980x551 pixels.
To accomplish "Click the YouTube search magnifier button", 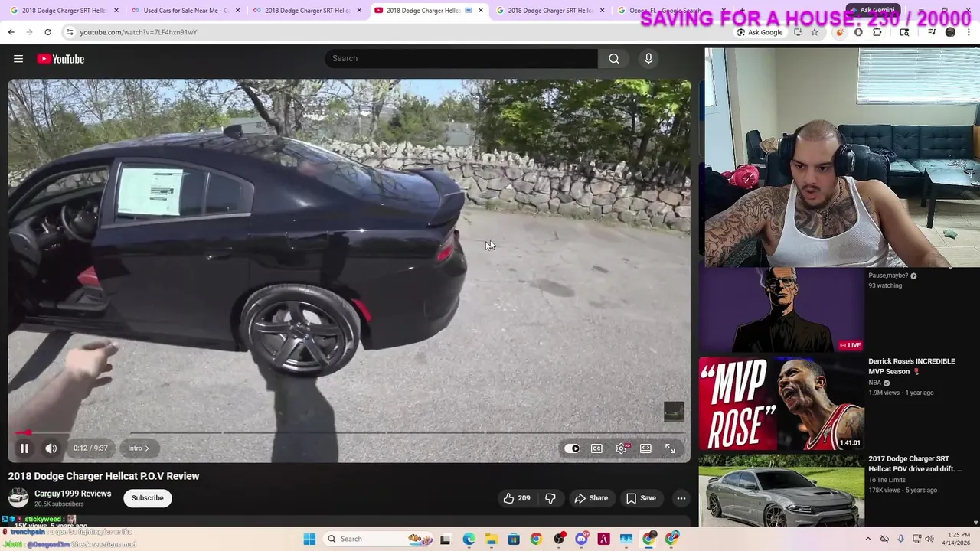I will pyautogui.click(x=614, y=58).
